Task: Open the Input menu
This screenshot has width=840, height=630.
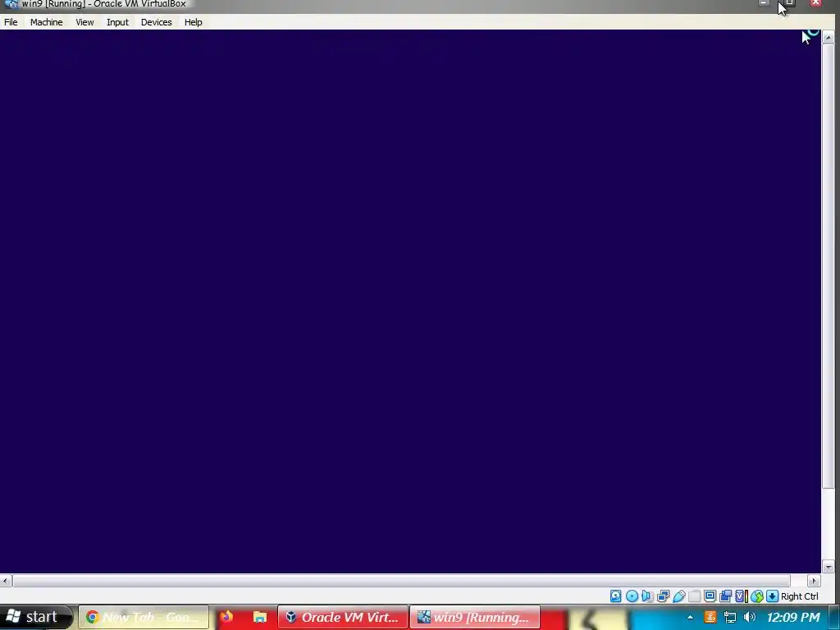Action: click(x=117, y=22)
